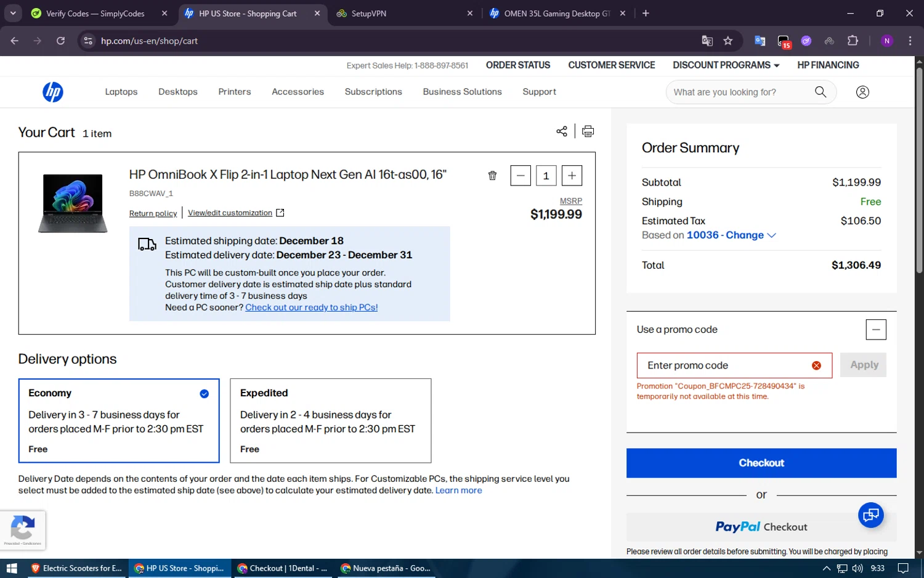The width and height of the screenshot is (924, 578).
Task: Expand the Discount Programs dropdown
Action: (x=726, y=65)
